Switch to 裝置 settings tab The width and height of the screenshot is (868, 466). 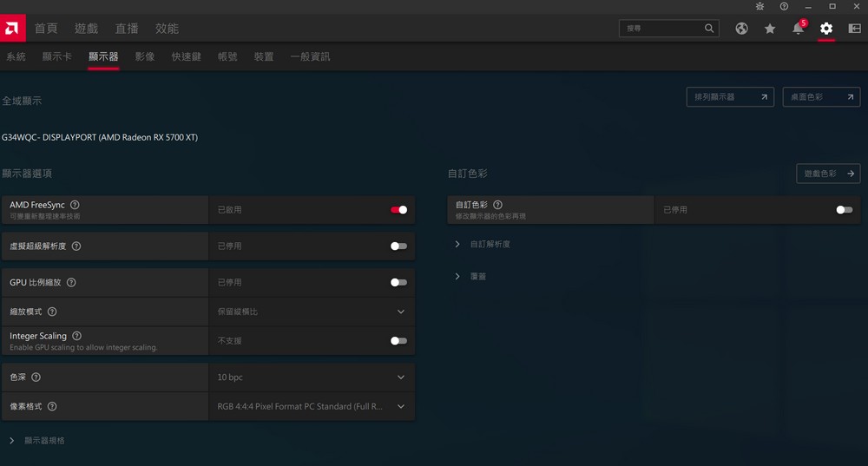[x=264, y=56]
